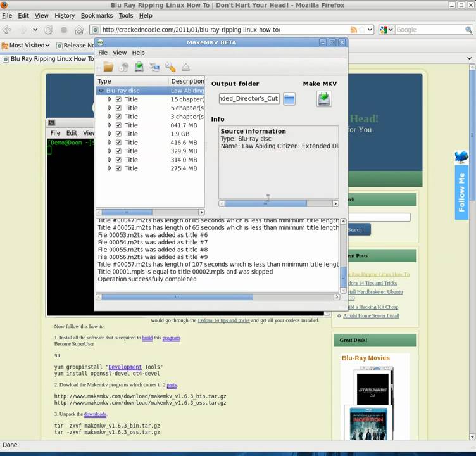Uncheck the 15 chapter(s) title checkbox

(x=119, y=99)
